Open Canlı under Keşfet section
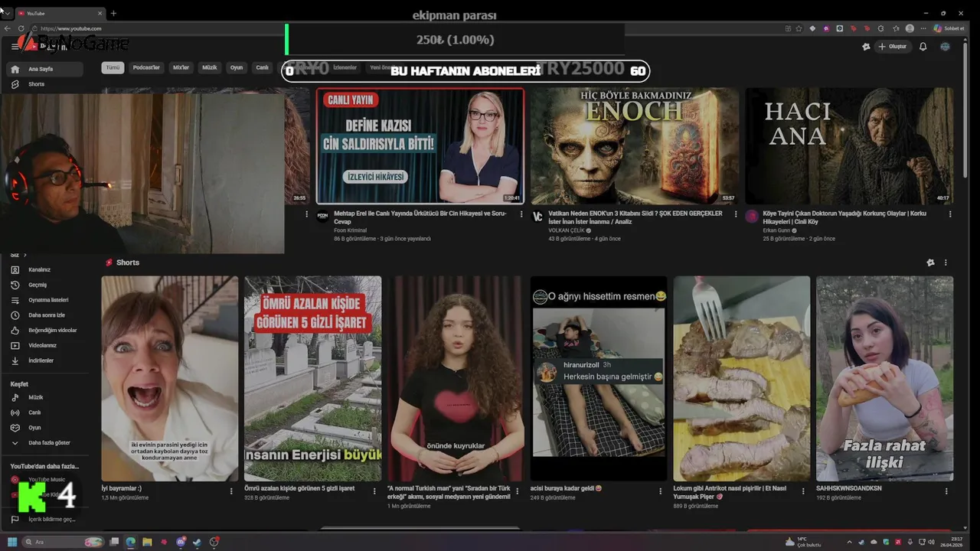Screen dimensions: 980x551 coord(44,412)
